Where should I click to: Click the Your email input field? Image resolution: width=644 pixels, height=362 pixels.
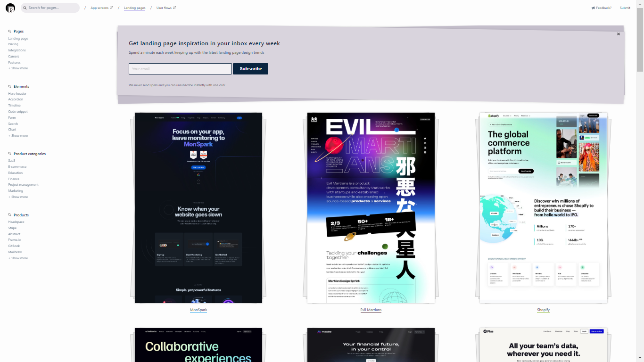[x=180, y=69]
